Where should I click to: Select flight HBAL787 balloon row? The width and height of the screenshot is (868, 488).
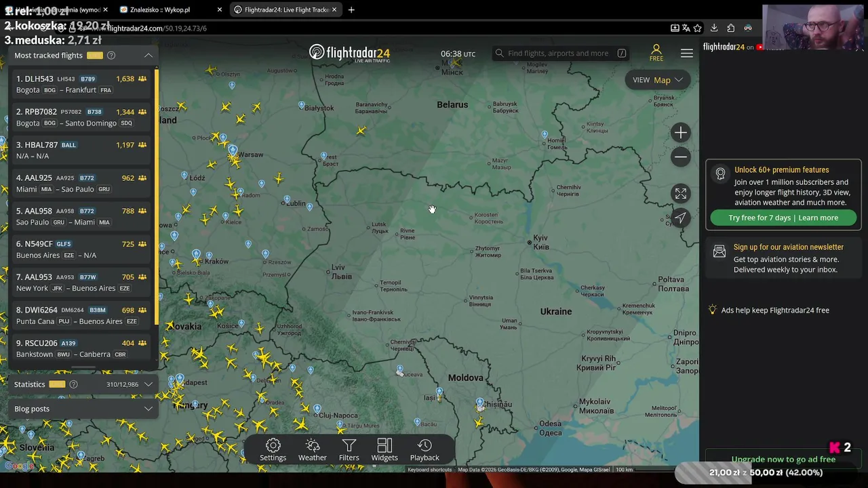pyautogui.click(x=82, y=150)
